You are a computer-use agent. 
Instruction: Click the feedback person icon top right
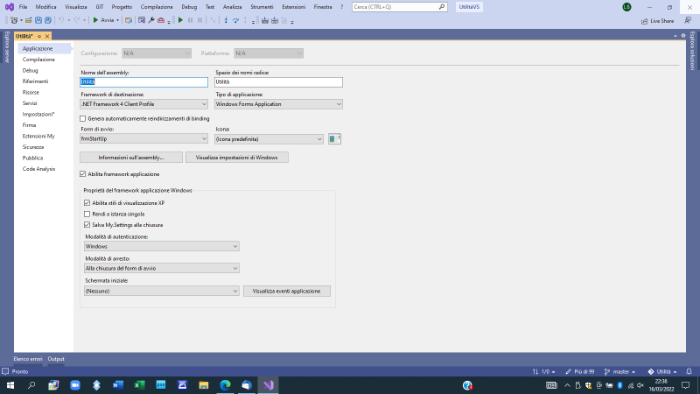pos(688,21)
